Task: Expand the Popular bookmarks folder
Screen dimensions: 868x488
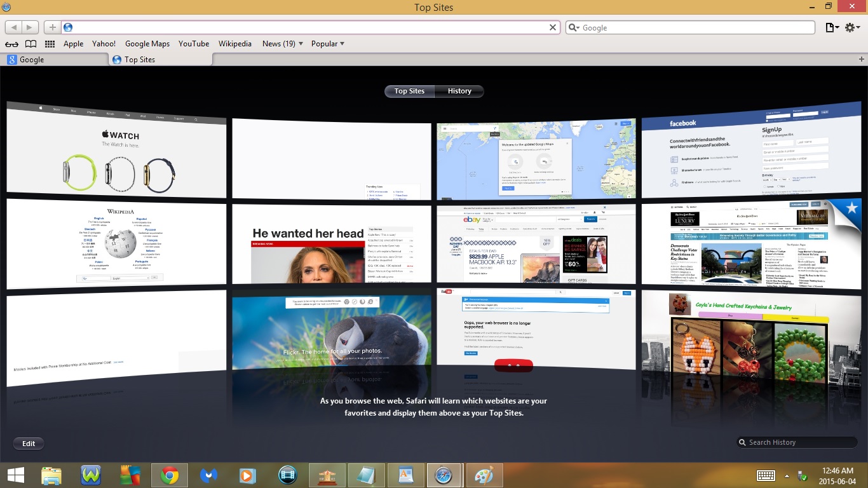Action: (328, 44)
